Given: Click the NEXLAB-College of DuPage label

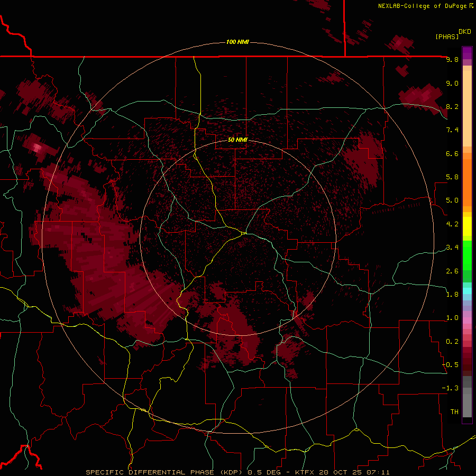Looking at the screenshot, I should pyautogui.click(x=422, y=6).
